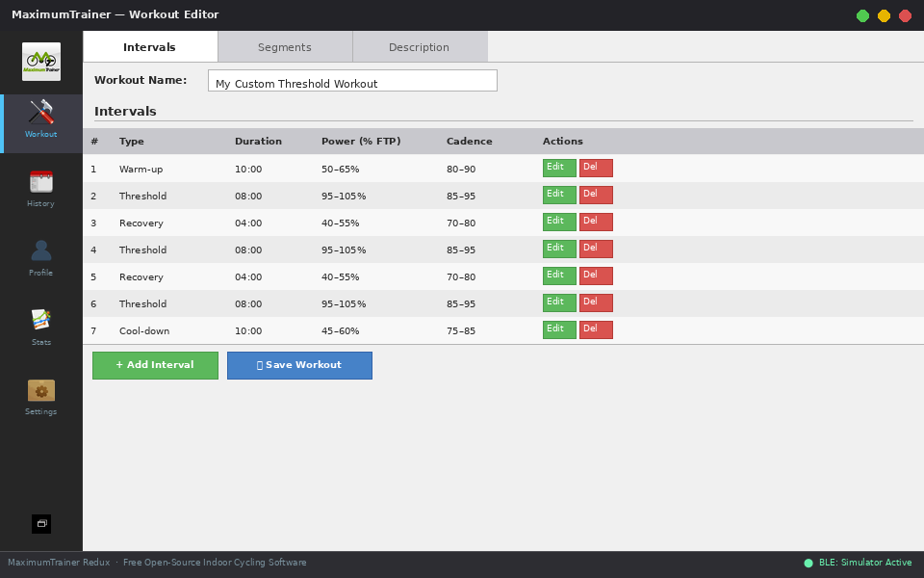Image resolution: width=924 pixels, height=578 pixels.
Task: Click the Add Interval button
Action: tap(155, 365)
